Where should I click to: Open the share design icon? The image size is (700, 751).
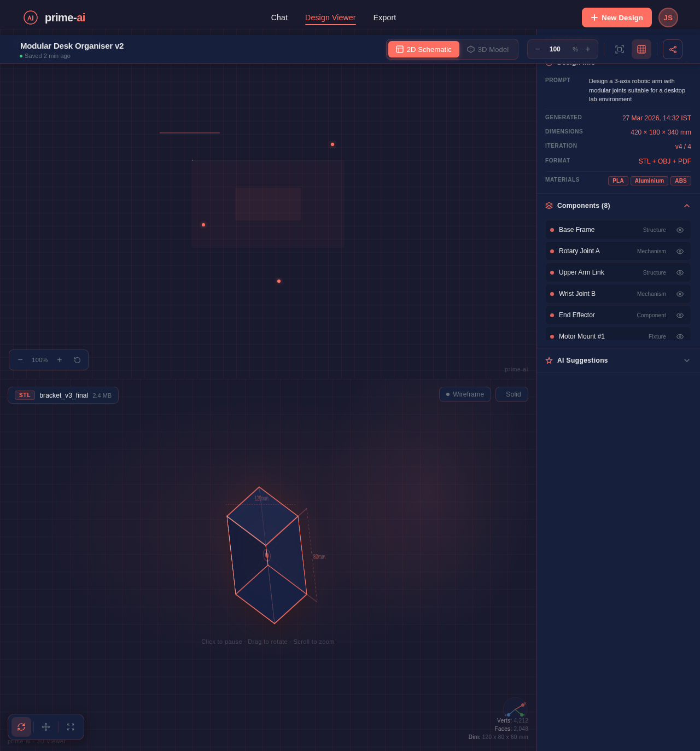pos(672,49)
